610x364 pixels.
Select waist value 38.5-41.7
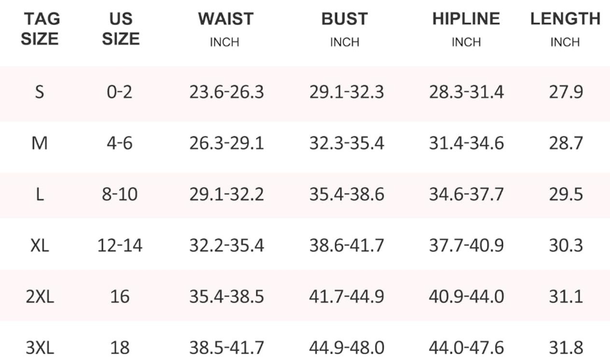[227, 348]
